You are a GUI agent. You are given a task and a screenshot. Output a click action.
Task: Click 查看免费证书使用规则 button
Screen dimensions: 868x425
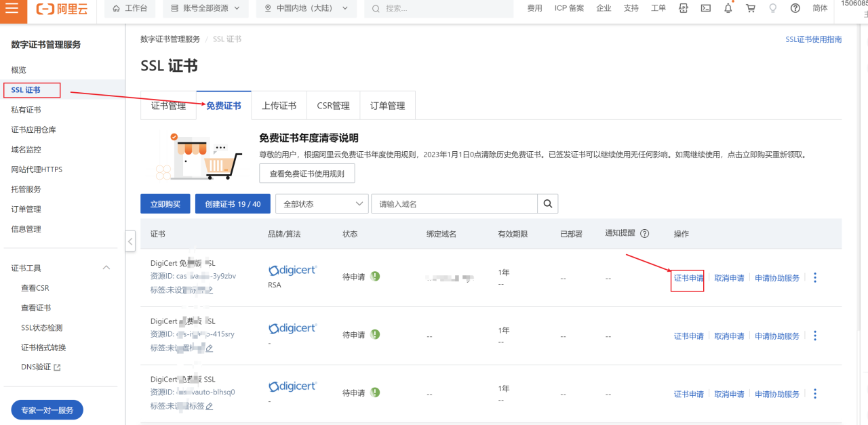point(307,174)
